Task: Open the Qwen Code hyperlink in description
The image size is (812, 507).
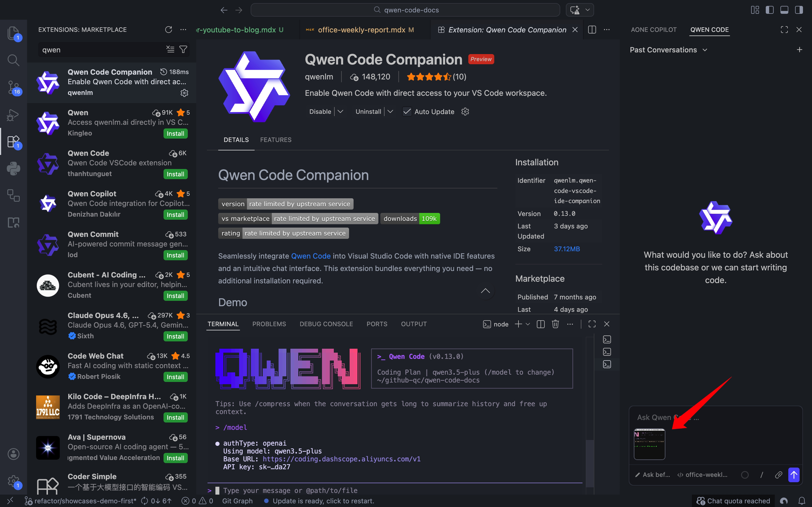Action: tap(311, 256)
